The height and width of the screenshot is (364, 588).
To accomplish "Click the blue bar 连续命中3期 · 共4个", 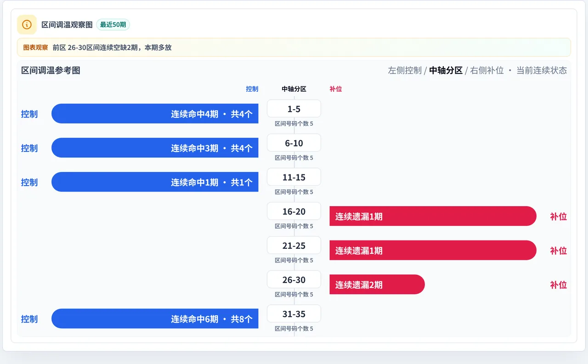I will click(155, 148).
